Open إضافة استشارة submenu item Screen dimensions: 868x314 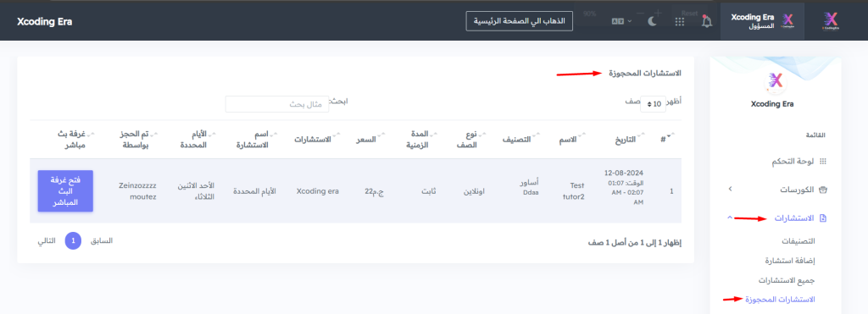[790, 261]
